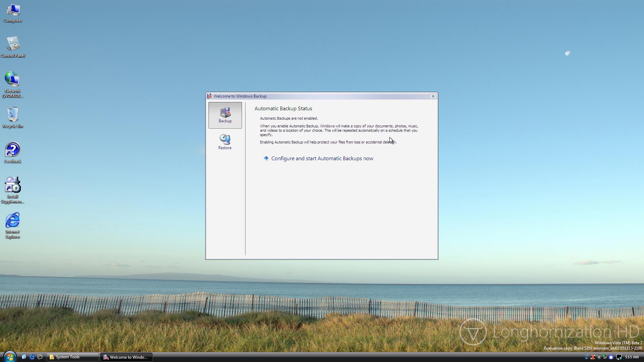Switch to System Tools taskbar button
644x362 pixels.
tap(72, 357)
